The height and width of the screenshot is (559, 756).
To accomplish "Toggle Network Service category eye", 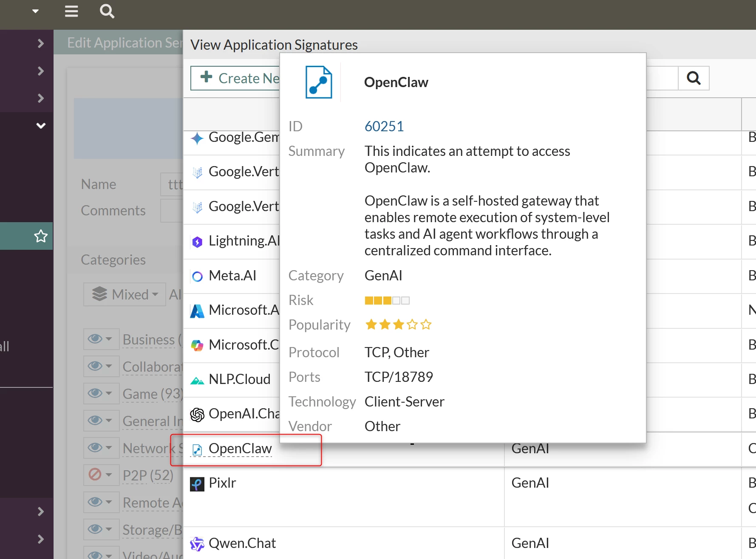I will 101,448.
